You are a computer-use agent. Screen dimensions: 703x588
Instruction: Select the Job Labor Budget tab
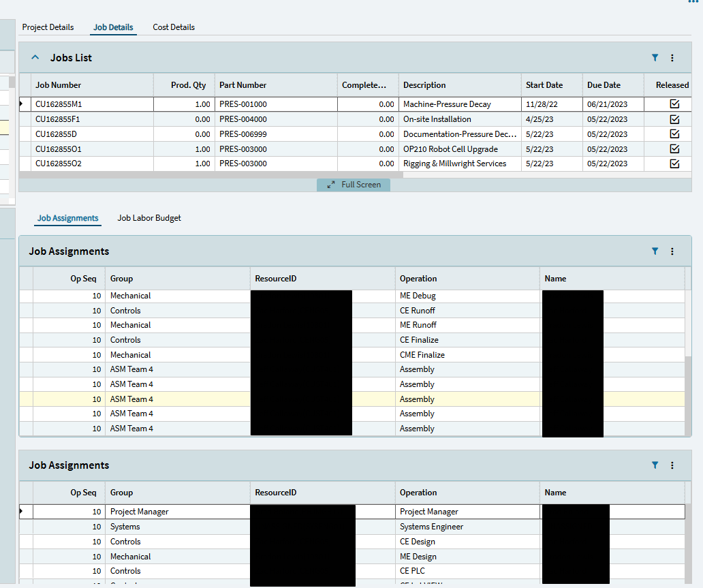point(149,218)
